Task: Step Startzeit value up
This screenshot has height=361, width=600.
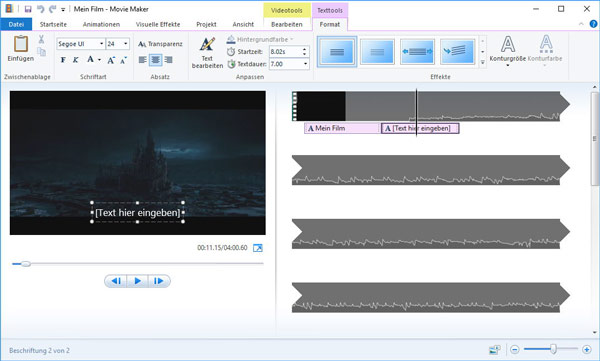Action: click(305, 49)
